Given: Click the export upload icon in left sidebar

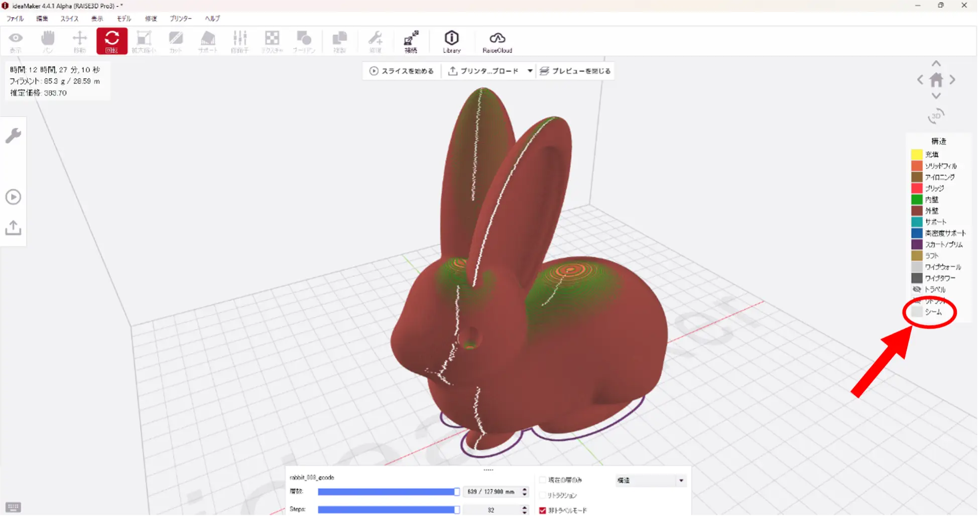Looking at the screenshot, I should 13,228.
